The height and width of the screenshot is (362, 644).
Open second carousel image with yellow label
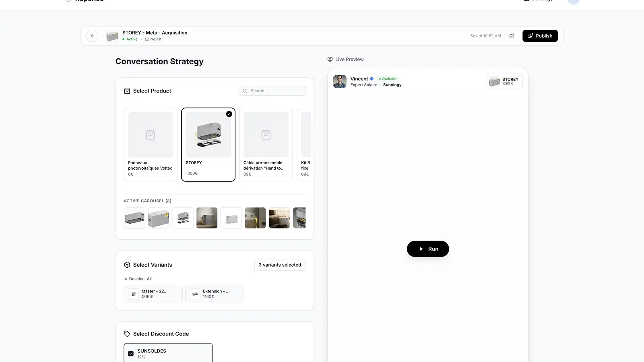point(159,218)
